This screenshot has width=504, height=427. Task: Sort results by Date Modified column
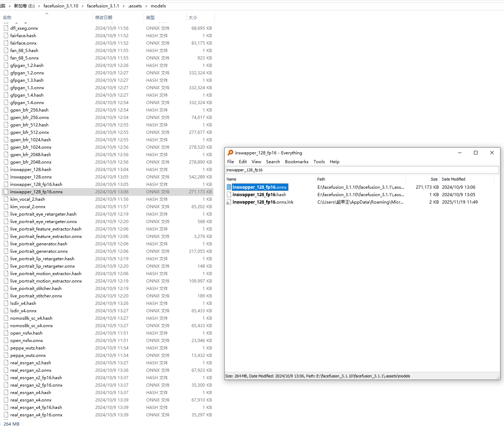tap(453, 179)
